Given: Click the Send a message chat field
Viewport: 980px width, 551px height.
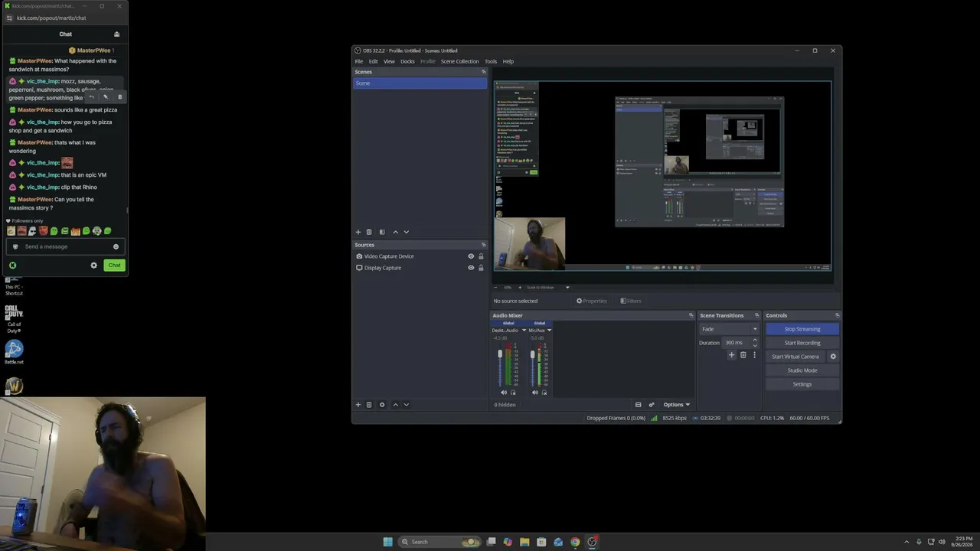Looking at the screenshot, I should pos(66,246).
